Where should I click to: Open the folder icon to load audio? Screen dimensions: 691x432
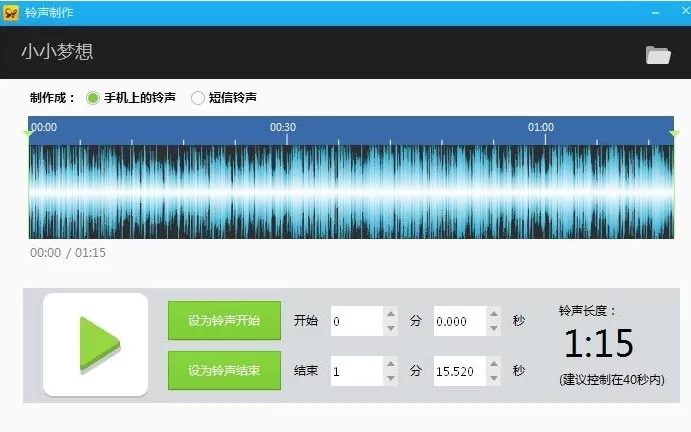click(658, 55)
